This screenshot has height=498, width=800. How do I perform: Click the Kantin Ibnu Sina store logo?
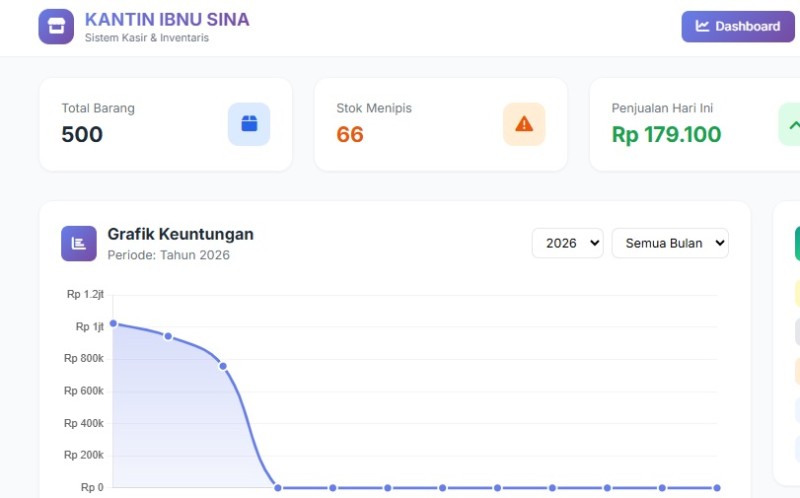[x=56, y=27]
